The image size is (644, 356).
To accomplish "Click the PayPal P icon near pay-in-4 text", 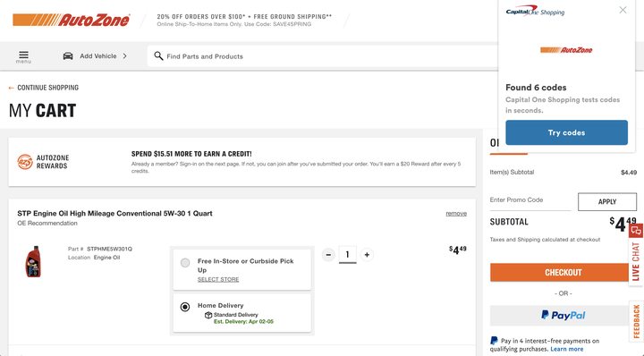I will tap(494, 341).
